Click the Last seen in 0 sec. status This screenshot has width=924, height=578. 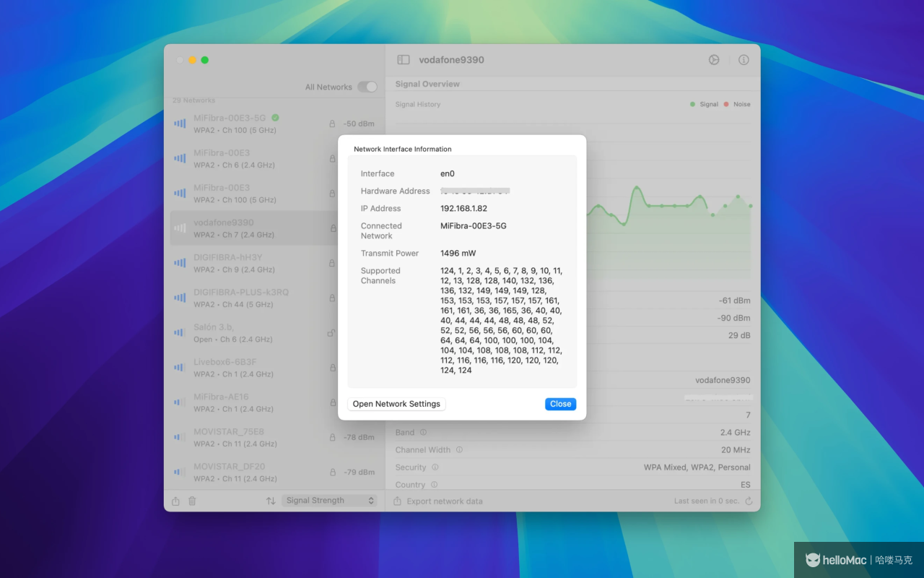(x=707, y=501)
